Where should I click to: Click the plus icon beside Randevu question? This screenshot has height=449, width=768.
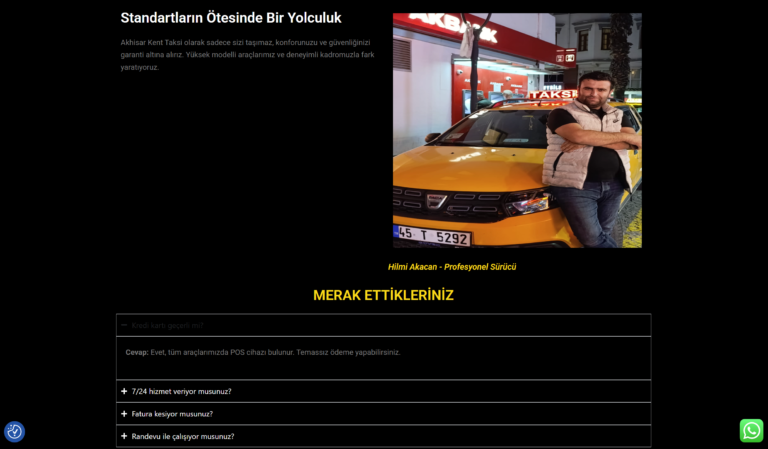(x=124, y=436)
